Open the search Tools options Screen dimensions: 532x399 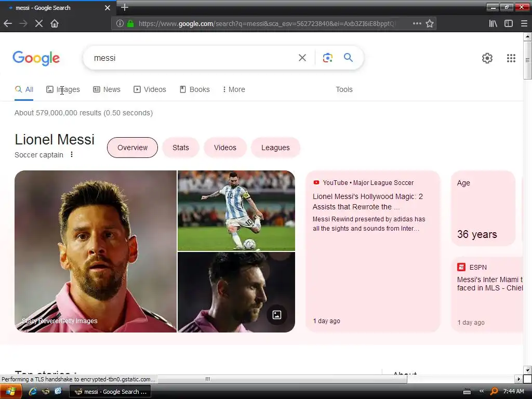point(344,89)
